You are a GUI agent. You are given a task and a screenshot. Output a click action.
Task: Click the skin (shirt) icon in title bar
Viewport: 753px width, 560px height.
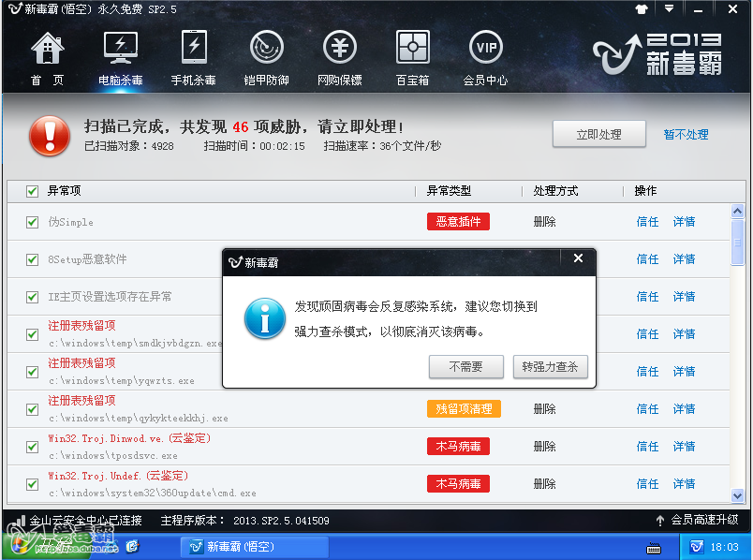(642, 9)
